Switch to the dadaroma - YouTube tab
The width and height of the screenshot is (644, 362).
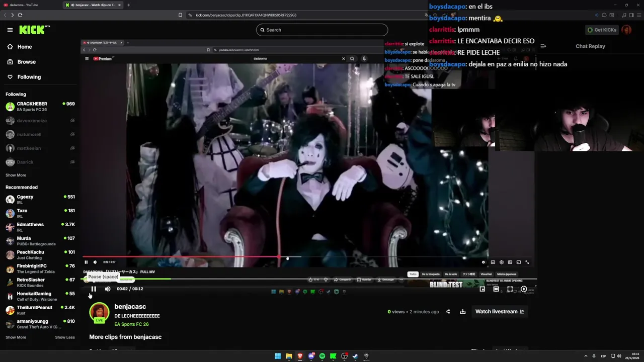tap(30, 5)
